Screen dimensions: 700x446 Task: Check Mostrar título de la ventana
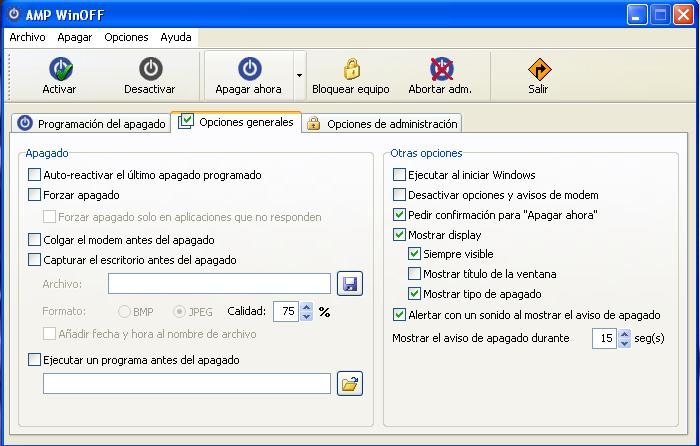[x=414, y=274]
